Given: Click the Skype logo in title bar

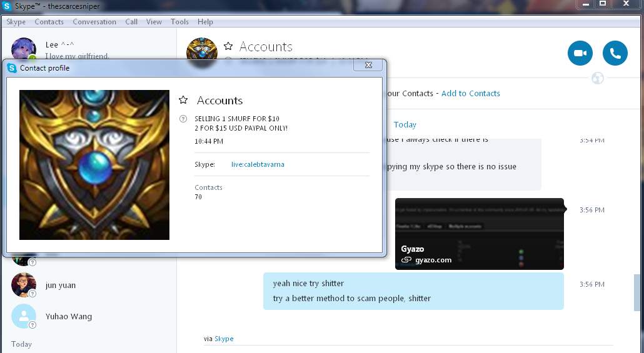Looking at the screenshot, I should pyautogui.click(x=7, y=6).
